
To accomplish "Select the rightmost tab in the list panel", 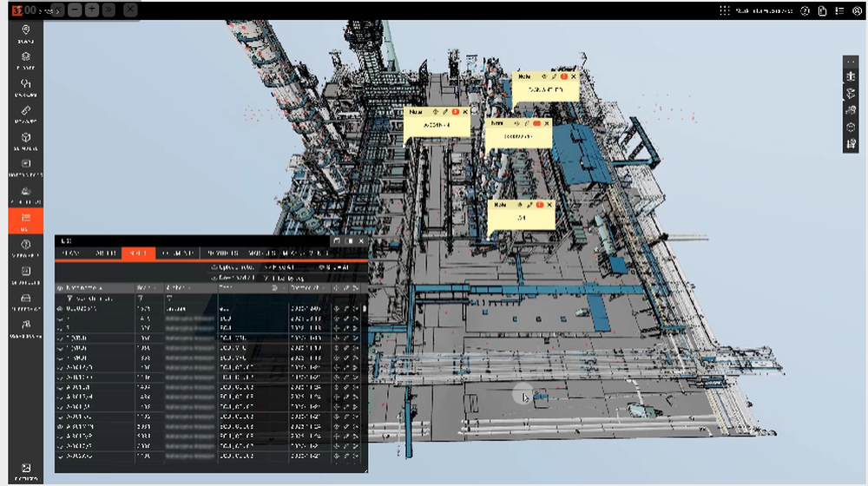I will coord(307,253).
